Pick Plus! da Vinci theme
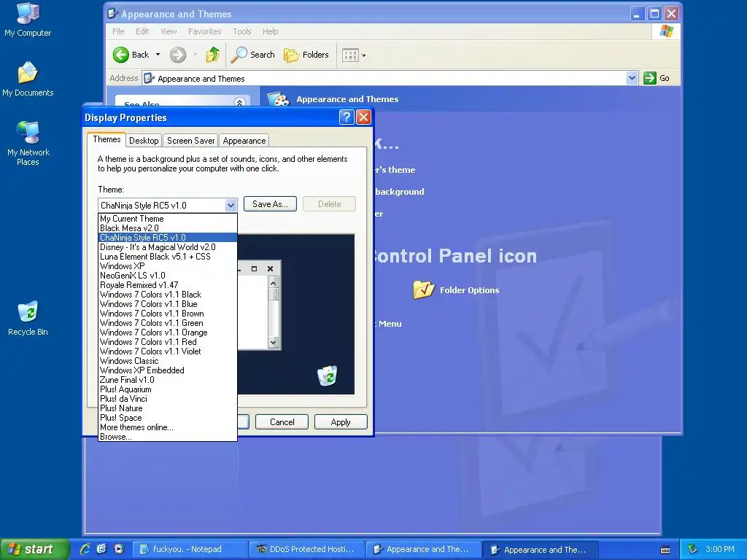Viewport: 747px width, 560px height. (168, 399)
